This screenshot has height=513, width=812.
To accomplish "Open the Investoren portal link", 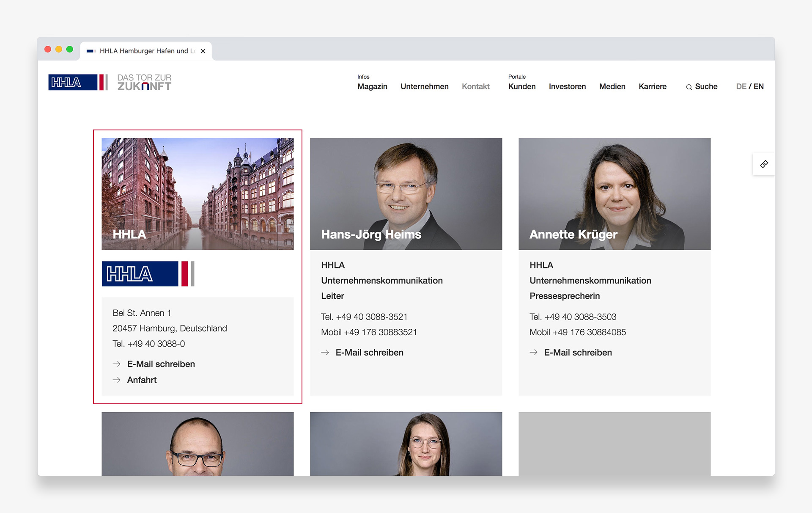I will click(x=567, y=86).
